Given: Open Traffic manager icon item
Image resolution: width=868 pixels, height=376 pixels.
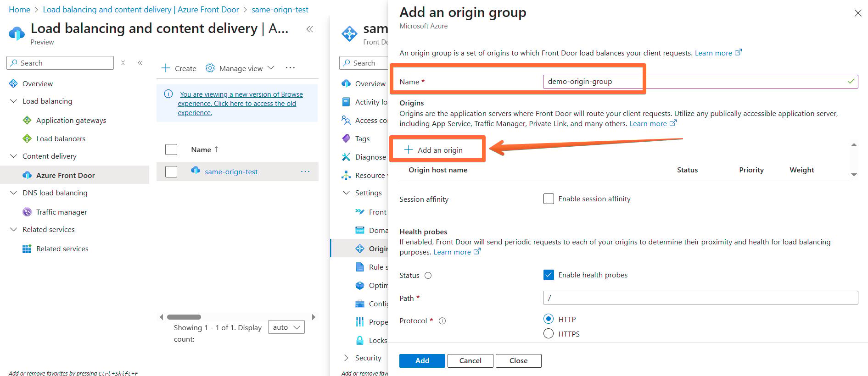Looking at the screenshot, I should pos(27,212).
